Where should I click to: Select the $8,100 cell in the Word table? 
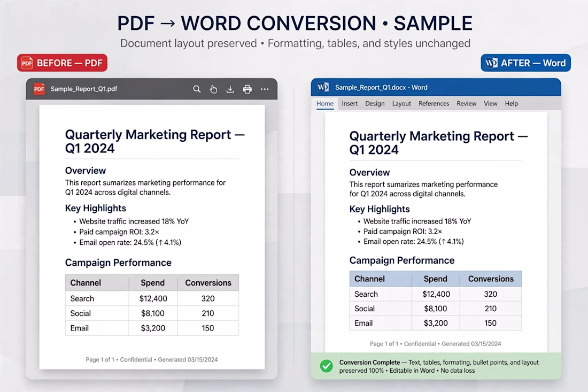pyautogui.click(x=435, y=309)
